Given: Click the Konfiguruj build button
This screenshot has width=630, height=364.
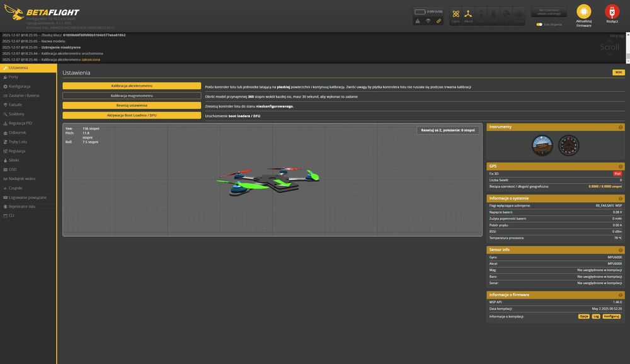Looking at the screenshot, I should [612, 317].
